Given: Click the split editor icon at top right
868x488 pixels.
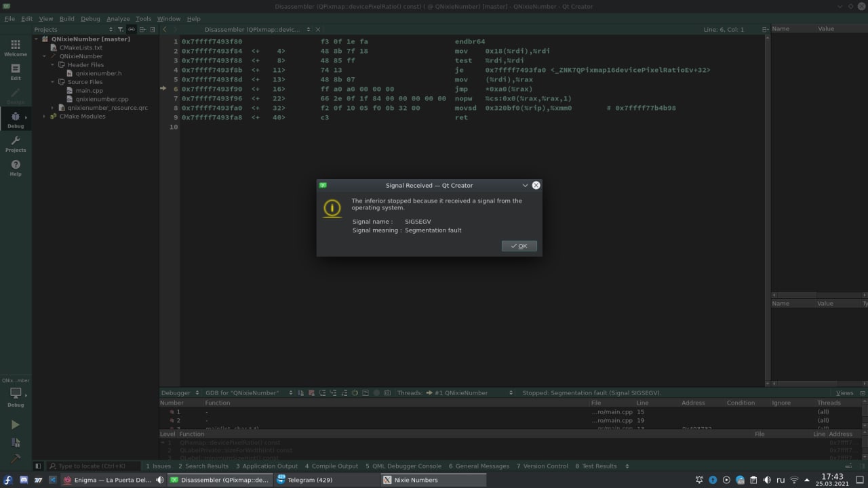Looking at the screenshot, I should [x=765, y=29].
